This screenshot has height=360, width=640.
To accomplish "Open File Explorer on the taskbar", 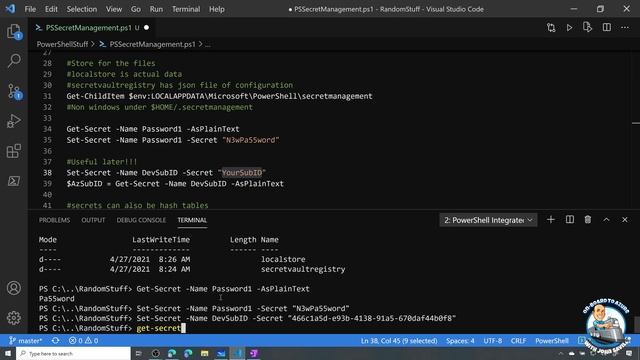I will coord(204,353).
